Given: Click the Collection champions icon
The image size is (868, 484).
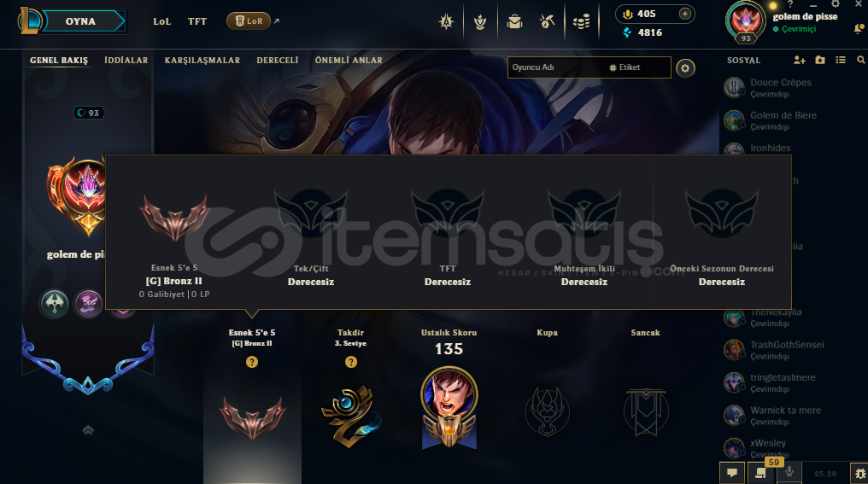Looking at the screenshot, I should pos(480,21).
